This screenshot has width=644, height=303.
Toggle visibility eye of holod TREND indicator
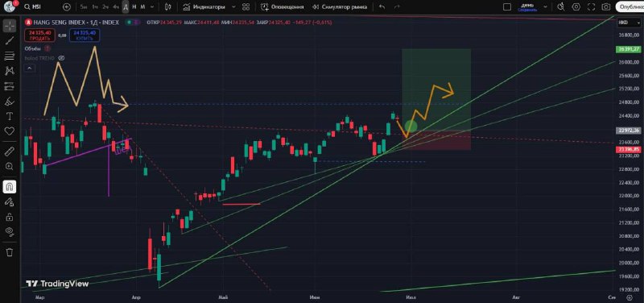(x=62, y=58)
